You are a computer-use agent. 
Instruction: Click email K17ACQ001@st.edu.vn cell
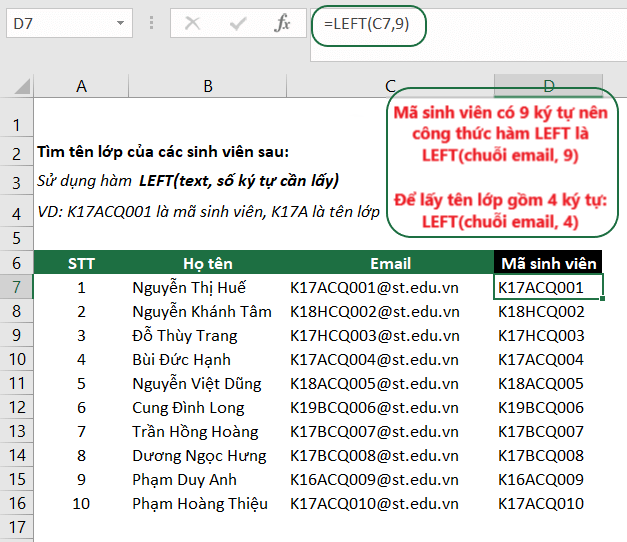(390, 287)
